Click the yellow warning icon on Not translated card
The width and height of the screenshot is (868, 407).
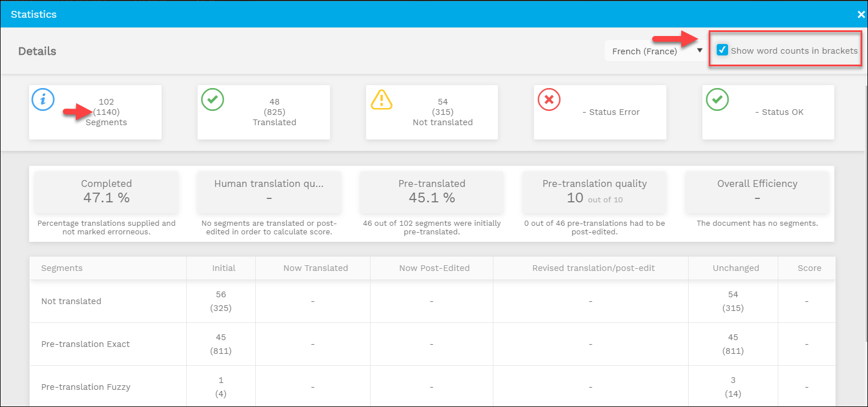click(381, 100)
